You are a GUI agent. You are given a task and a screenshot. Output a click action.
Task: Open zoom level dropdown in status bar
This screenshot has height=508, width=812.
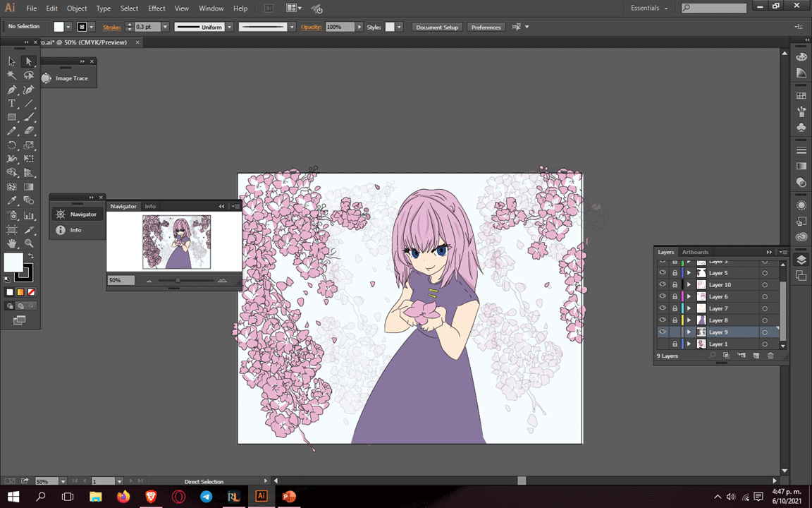pos(63,481)
